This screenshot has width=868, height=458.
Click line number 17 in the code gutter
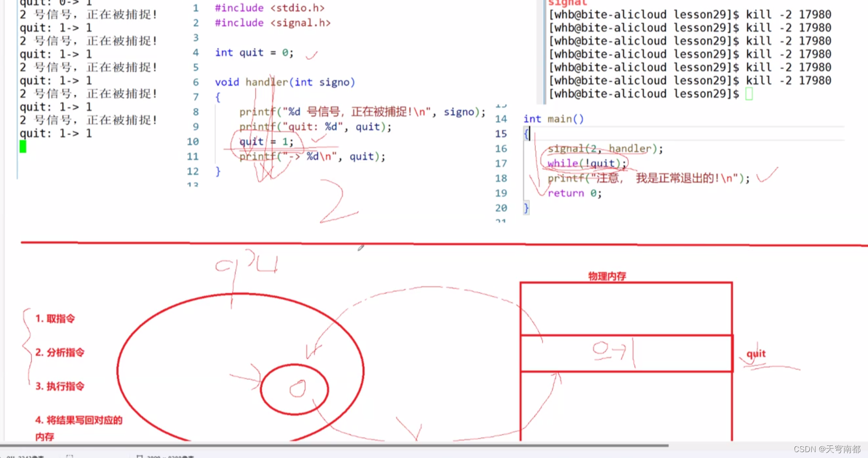point(501,163)
